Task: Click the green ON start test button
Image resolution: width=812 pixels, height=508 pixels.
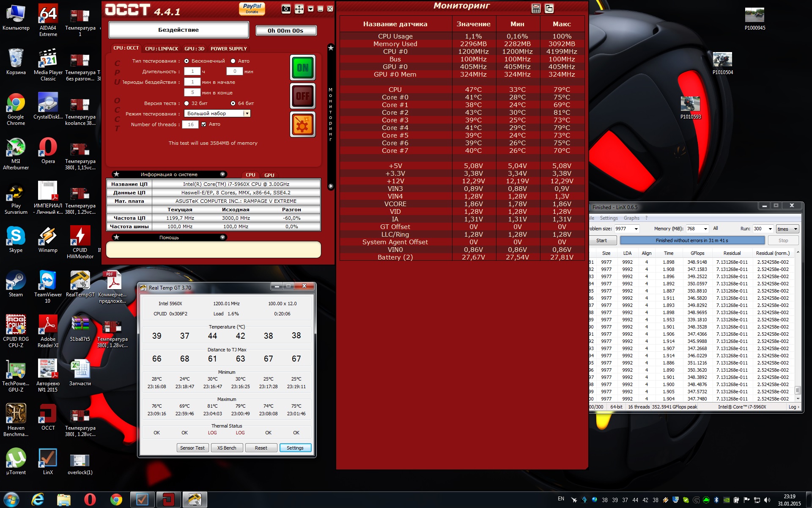Action: pos(302,68)
